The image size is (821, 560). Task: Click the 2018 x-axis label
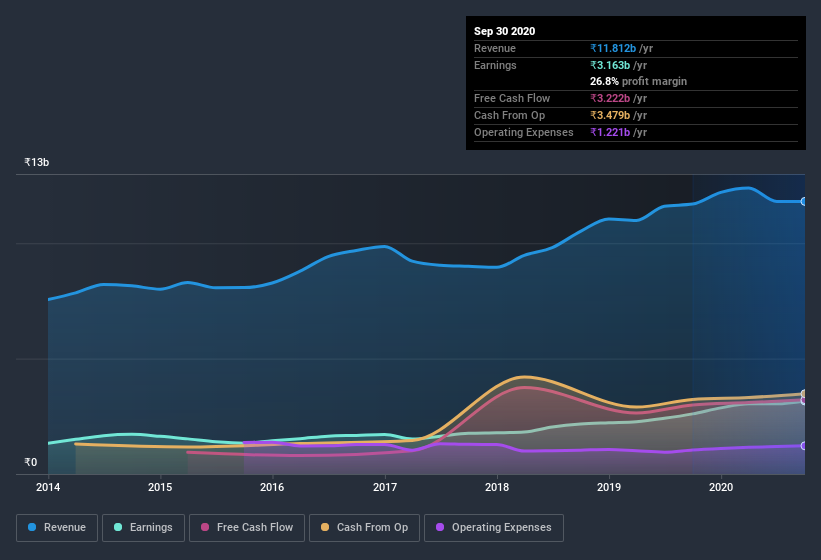click(x=497, y=487)
